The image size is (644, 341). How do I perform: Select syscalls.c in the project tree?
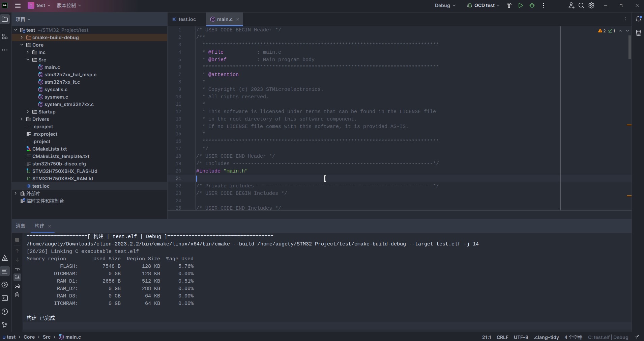pyautogui.click(x=56, y=89)
